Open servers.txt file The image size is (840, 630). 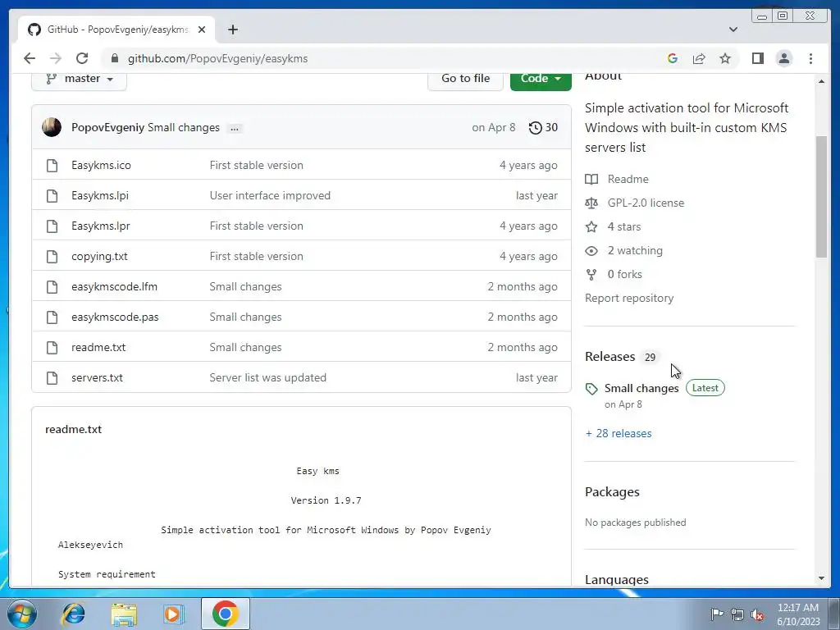pyautogui.click(x=97, y=377)
